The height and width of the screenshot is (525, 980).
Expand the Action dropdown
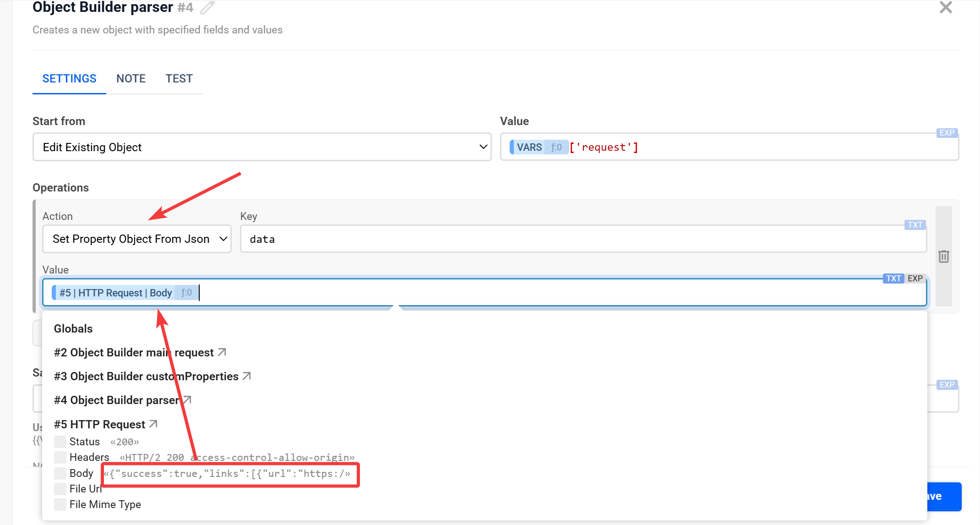click(136, 239)
